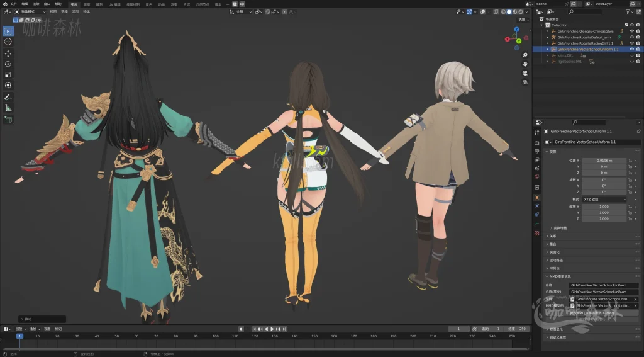
Task: Switch to the UV Editing workspace tab
Action: coord(114,4)
